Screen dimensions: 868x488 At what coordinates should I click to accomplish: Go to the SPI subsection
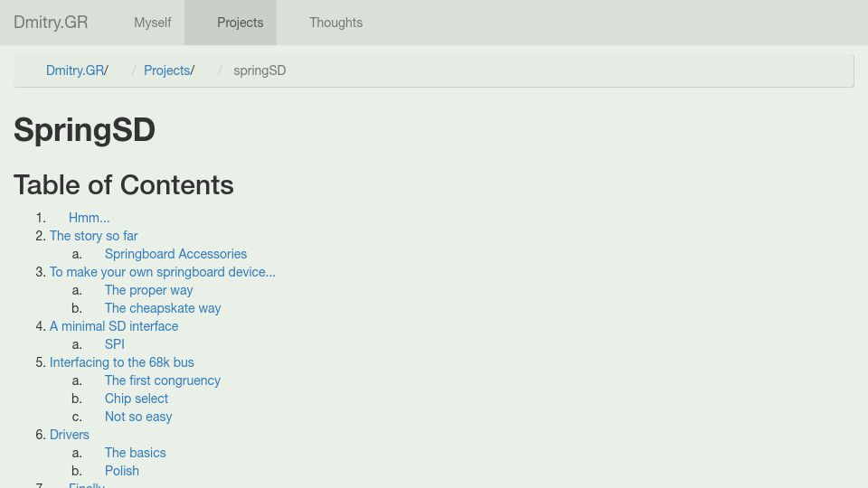(x=115, y=344)
